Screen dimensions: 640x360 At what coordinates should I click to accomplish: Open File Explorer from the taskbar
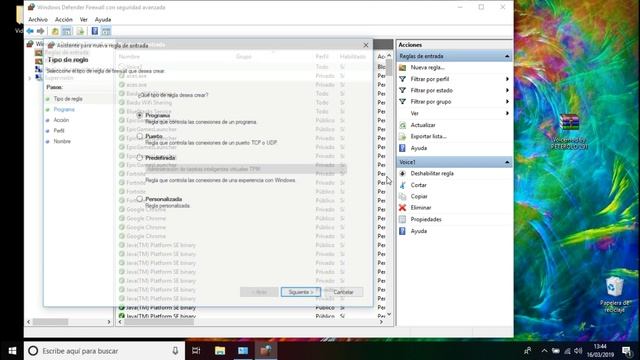[x=220, y=351]
